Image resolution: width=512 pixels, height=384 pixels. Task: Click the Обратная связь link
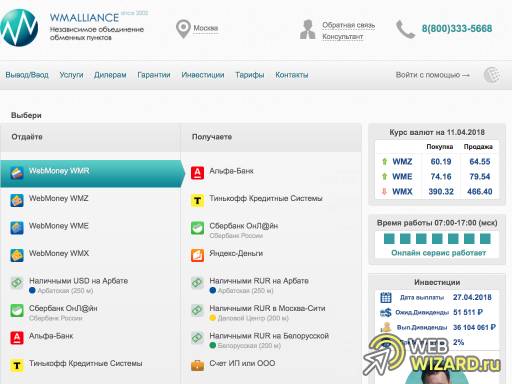coord(349,25)
